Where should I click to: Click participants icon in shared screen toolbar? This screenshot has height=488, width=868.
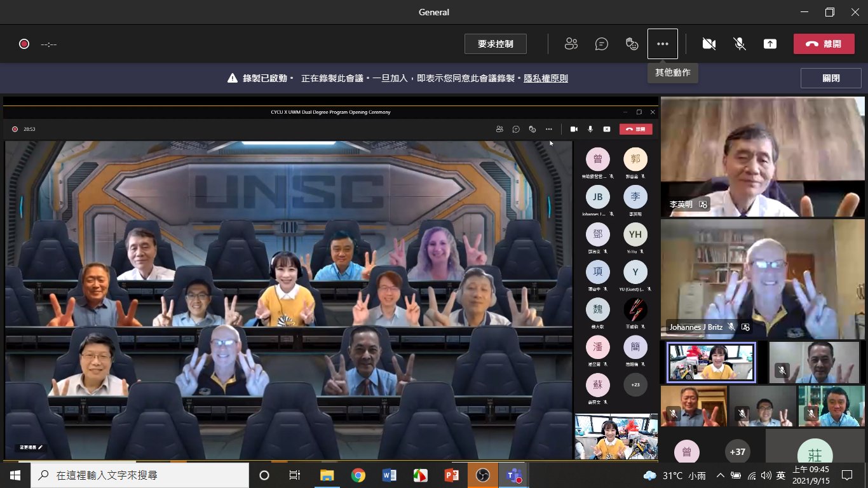tap(499, 129)
